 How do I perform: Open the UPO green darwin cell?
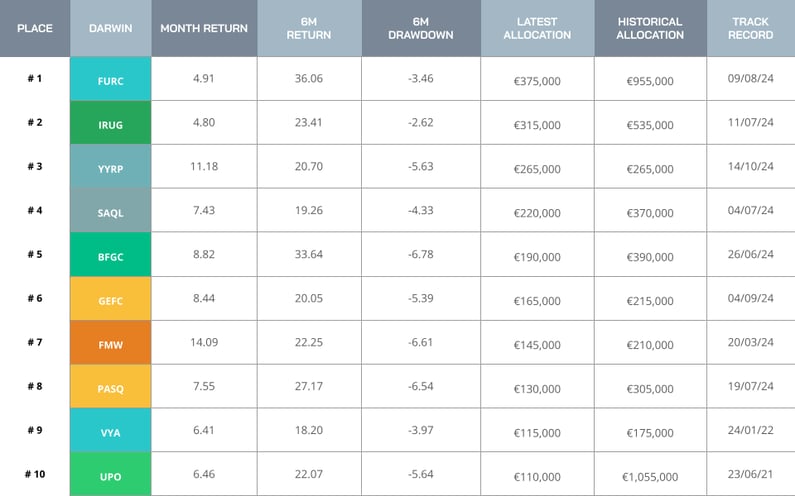[x=111, y=475]
